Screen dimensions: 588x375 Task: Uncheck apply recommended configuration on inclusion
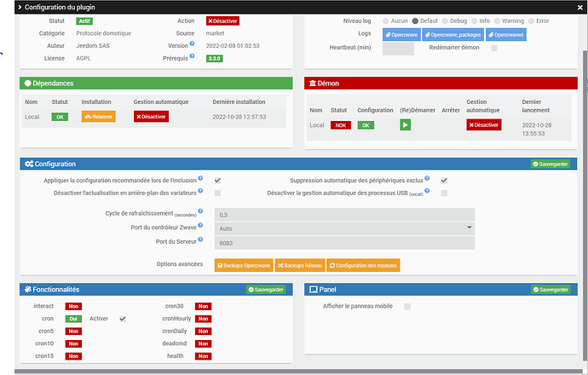[x=217, y=181]
